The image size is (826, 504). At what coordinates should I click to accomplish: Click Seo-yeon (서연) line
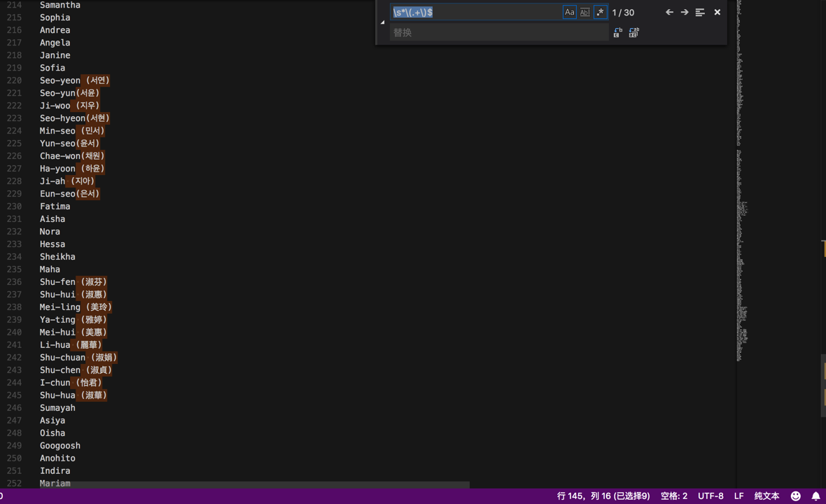(75, 80)
